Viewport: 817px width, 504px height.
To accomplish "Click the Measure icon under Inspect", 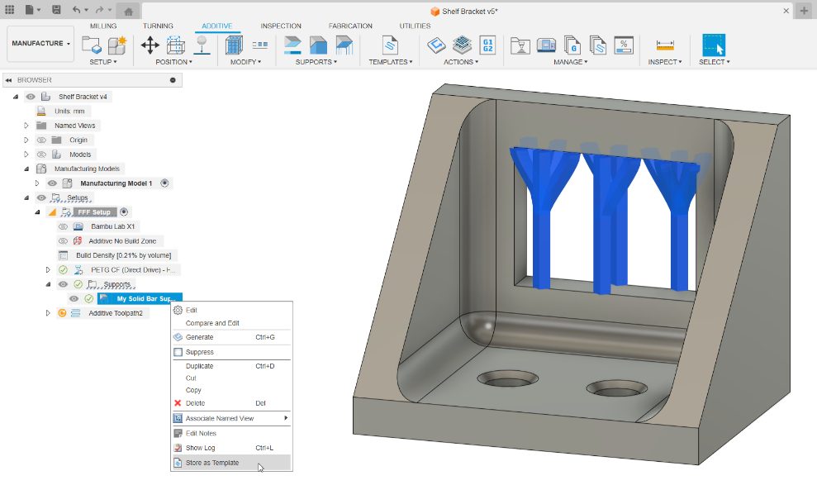I will (x=664, y=45).
